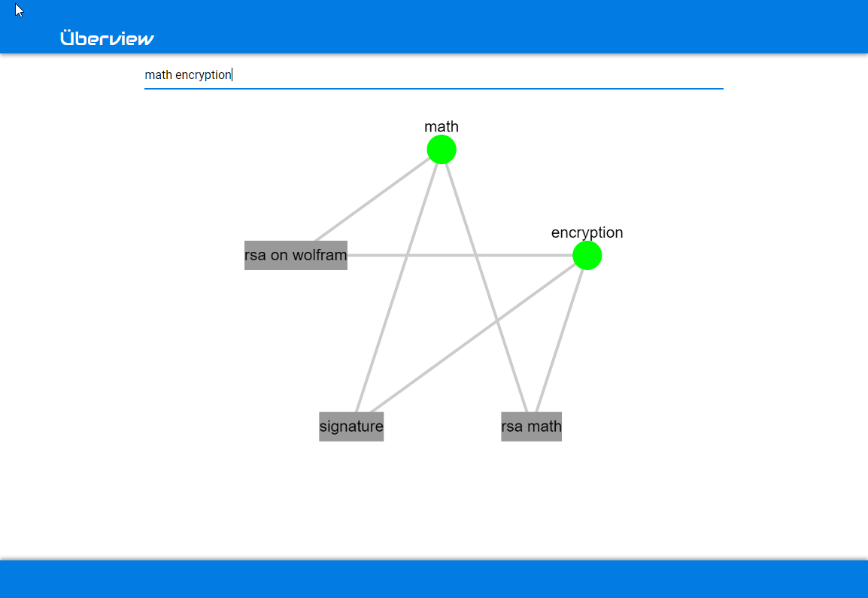Click the blue footer bar
The image size is (868, 598).
[x=434, y=579]
